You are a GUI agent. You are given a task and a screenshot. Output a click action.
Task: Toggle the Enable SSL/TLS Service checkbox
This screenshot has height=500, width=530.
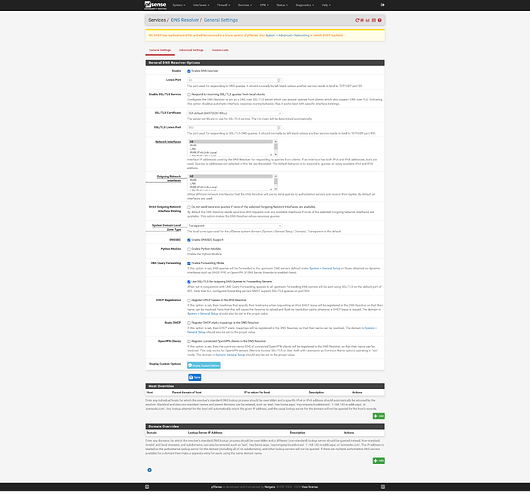(x=189, y=95)
